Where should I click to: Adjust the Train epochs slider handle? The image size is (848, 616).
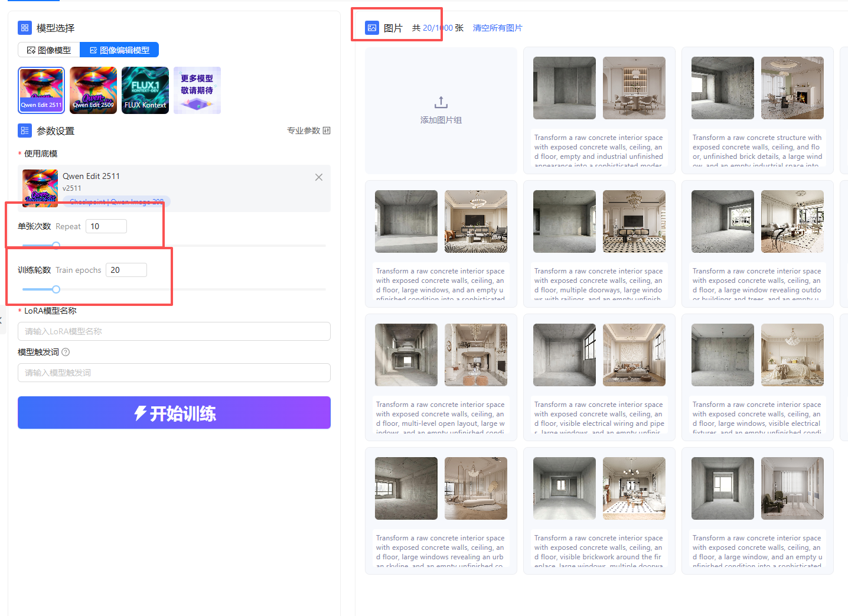(x=56, y=289)
